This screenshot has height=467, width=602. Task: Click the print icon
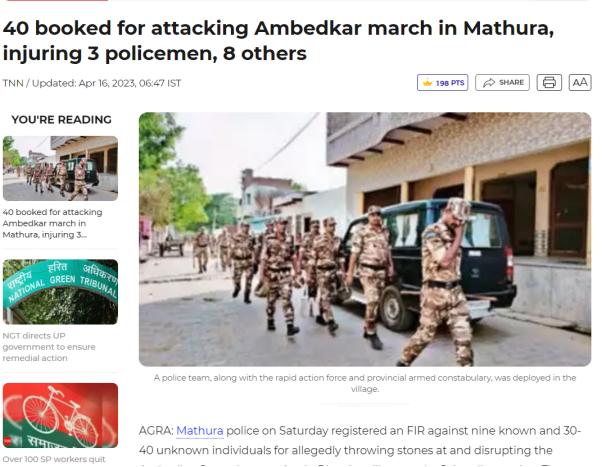(x=549, y=83)
